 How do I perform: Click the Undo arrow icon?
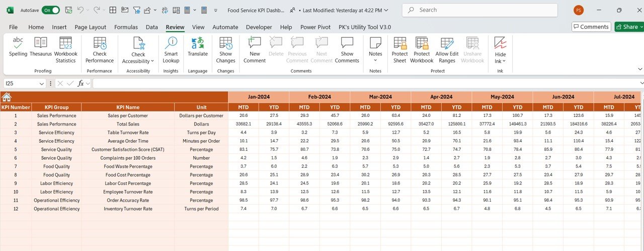coord(80,10)
